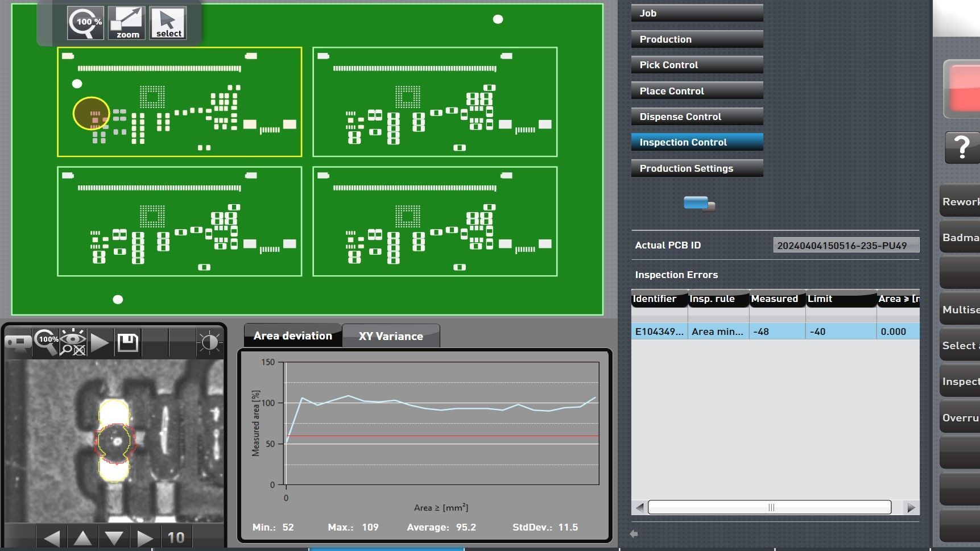Open the Pick Control section
The image size is (980, 551).
697,65
